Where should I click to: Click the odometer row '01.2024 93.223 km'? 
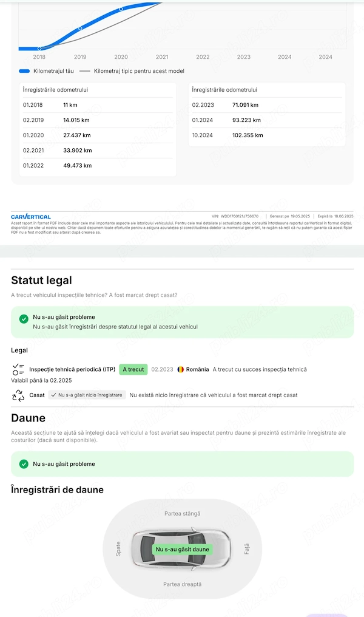coord(267,120)
